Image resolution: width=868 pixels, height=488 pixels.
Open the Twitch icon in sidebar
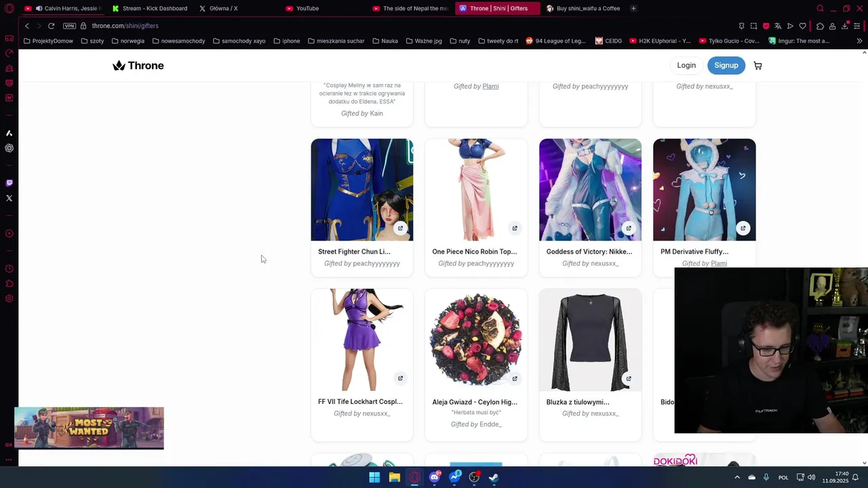tap(9, 183)
